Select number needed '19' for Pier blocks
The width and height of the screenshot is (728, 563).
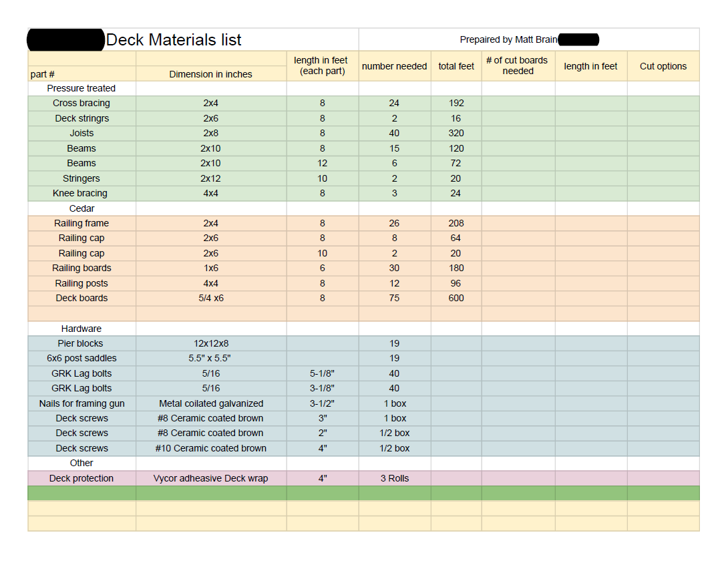(x=394, y=343)
